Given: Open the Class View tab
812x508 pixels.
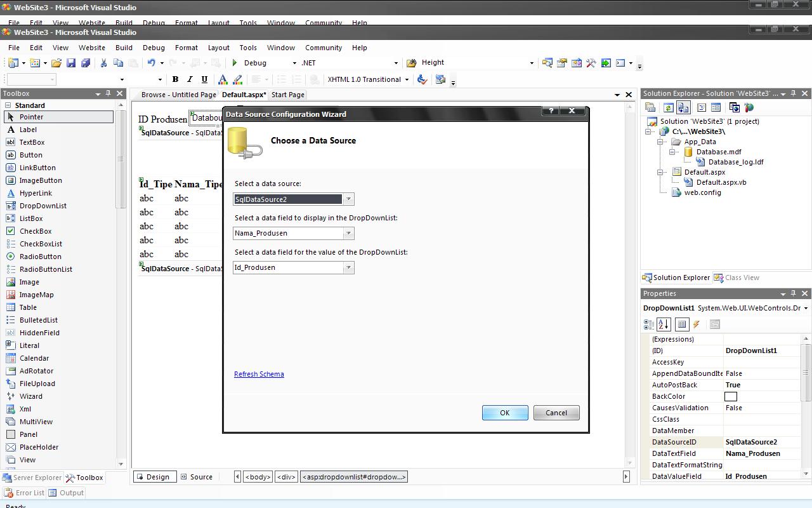Looking at the screenshot, I should (737, 277).
